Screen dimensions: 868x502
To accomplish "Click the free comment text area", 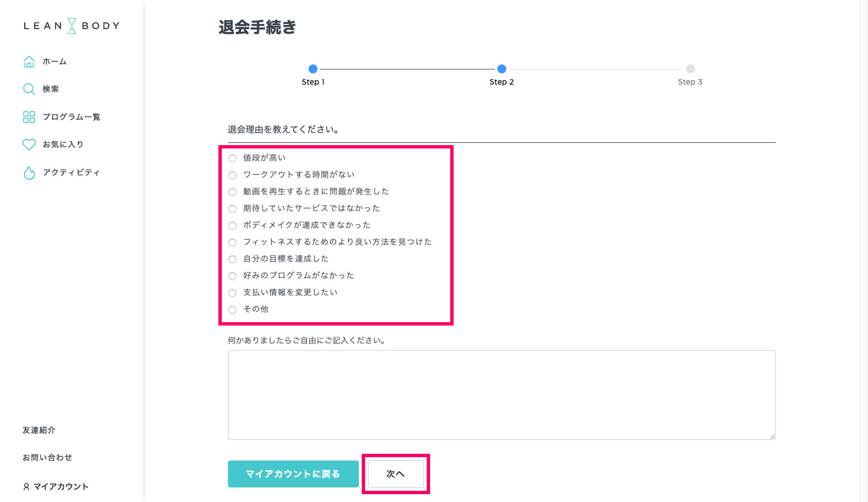I will click(502, 395).
